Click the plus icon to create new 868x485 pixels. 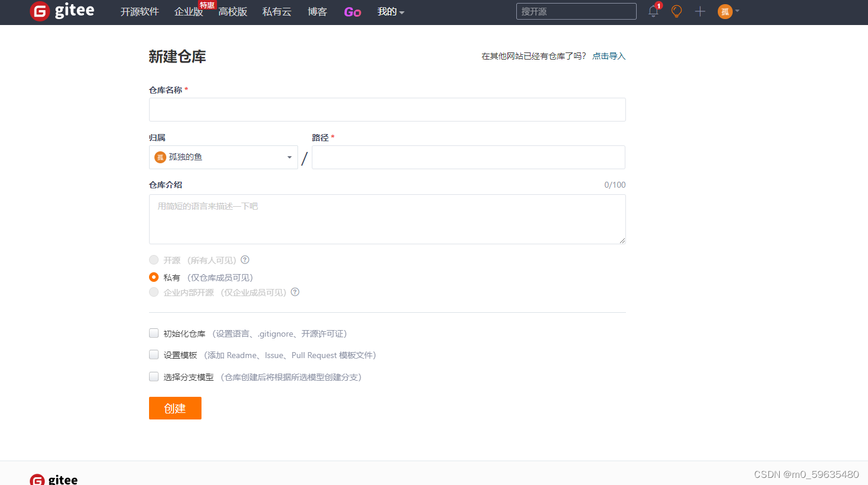coord(700,11)
